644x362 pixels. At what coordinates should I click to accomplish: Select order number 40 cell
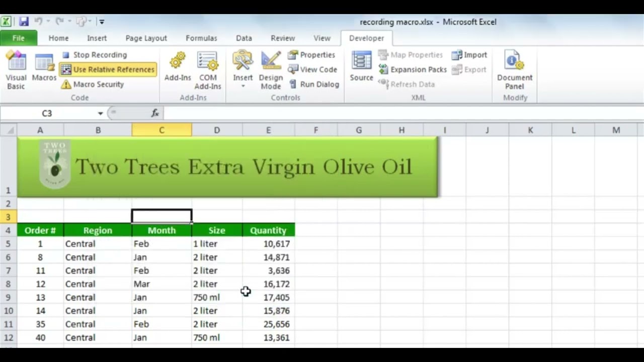pos(40,337)
